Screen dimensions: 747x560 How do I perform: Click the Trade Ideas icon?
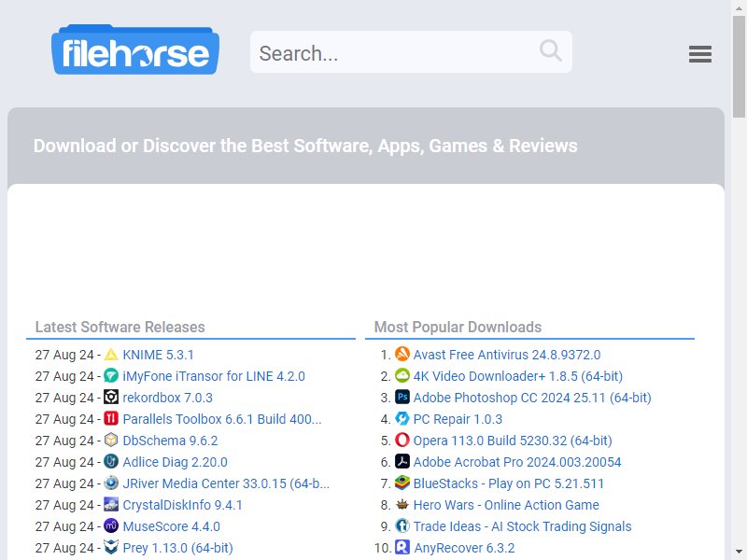[402, 525]
